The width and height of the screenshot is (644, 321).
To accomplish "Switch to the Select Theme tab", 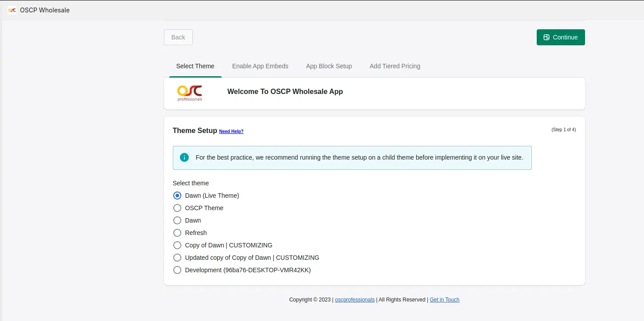I will point(195,66).
